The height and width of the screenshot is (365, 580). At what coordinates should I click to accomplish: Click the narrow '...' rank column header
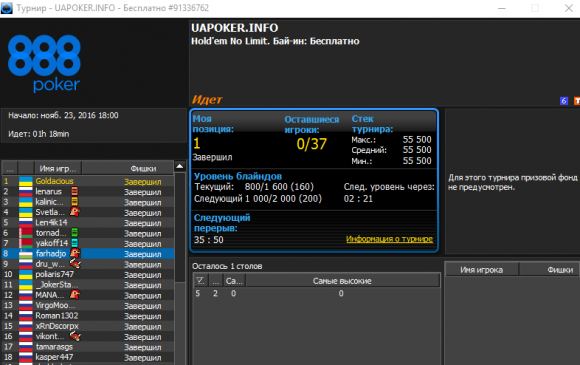10,169
